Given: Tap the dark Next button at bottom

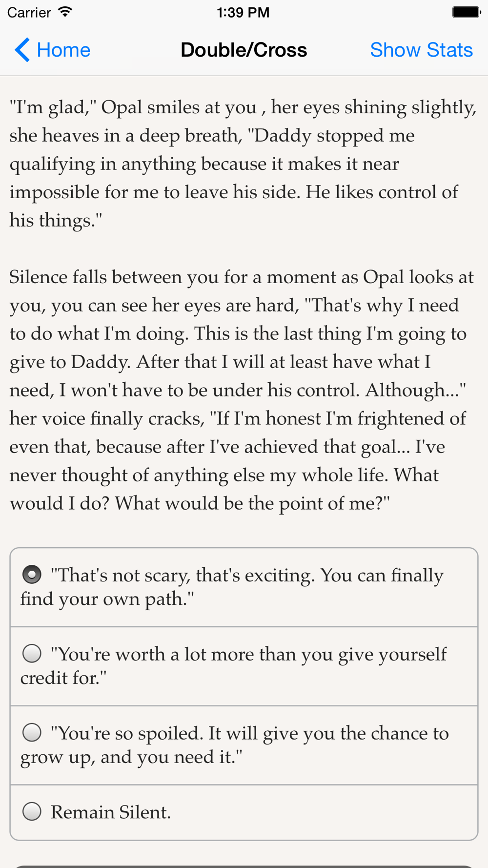Looking at the screenshot, I should [244, 866].
